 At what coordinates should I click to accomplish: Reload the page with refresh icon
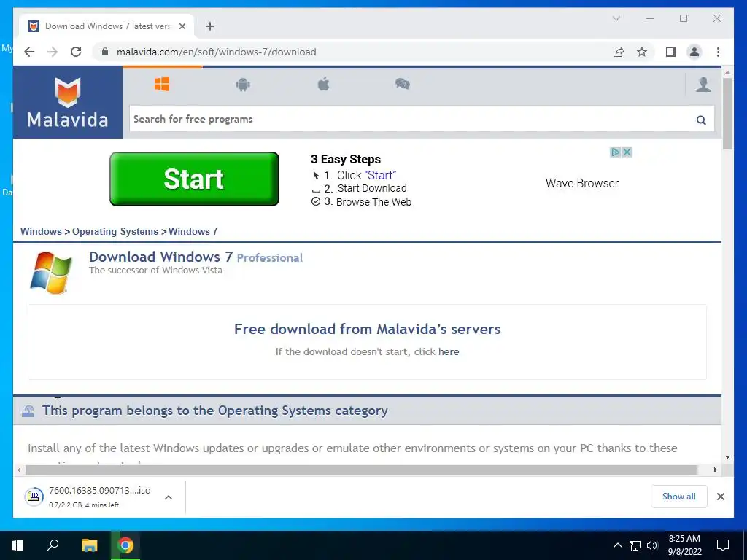76,52
